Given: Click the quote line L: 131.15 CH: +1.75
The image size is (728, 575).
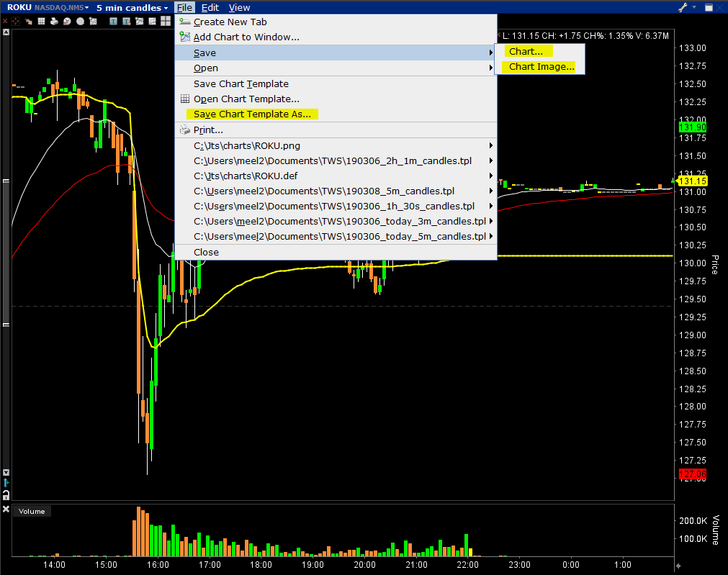Looking at the screenshot, I should pyautogui.click(x=585, y=36).
